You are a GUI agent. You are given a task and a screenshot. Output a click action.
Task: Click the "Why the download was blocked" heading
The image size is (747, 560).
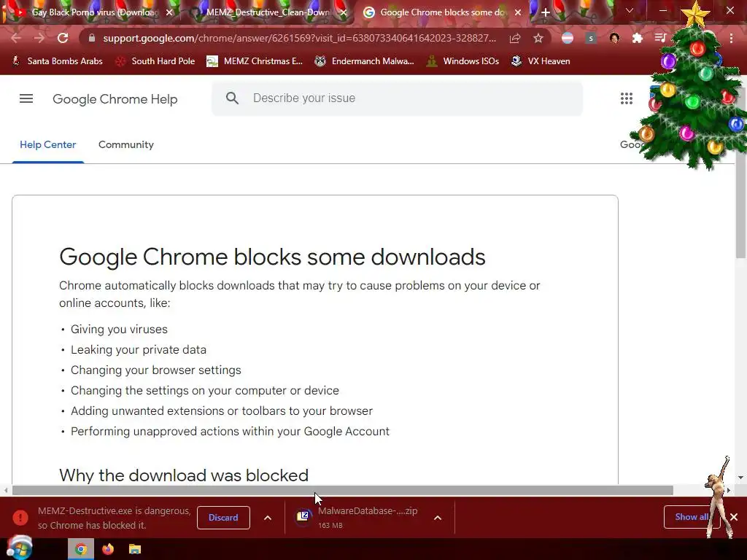[184, 475]
